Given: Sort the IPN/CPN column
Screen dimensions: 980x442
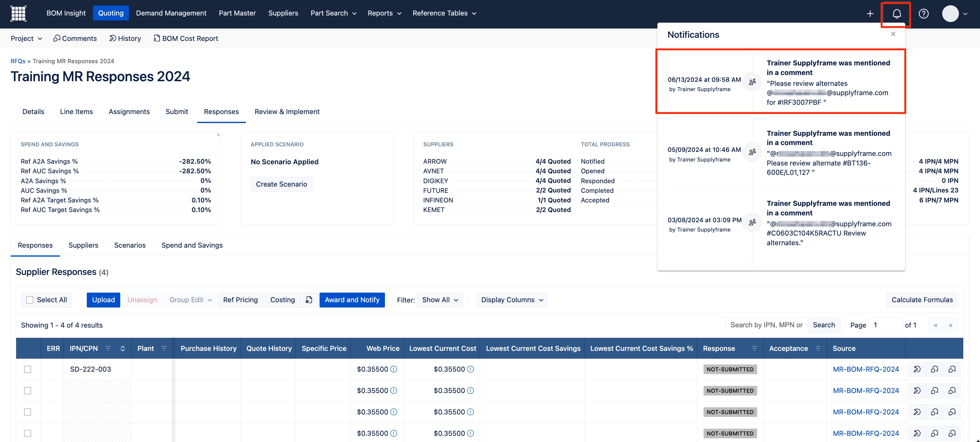Looking at the screenshot, I should click(x=122, y=348).
